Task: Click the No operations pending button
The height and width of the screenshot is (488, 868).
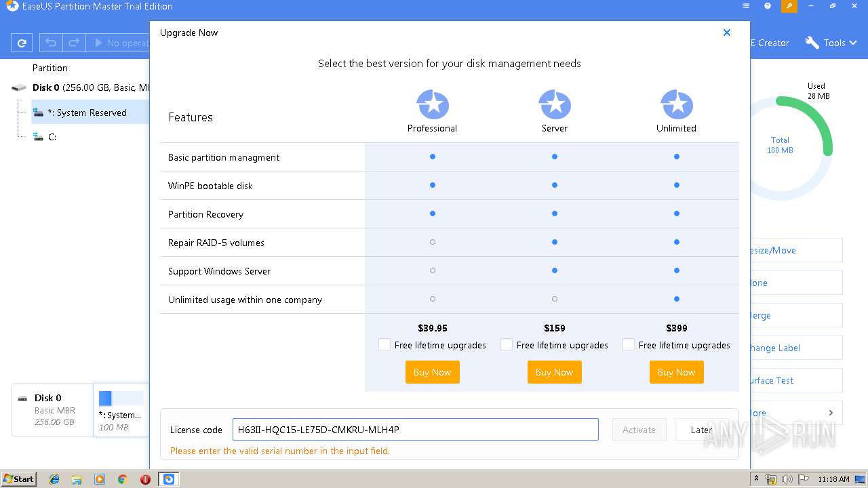Action: point(119,43)
